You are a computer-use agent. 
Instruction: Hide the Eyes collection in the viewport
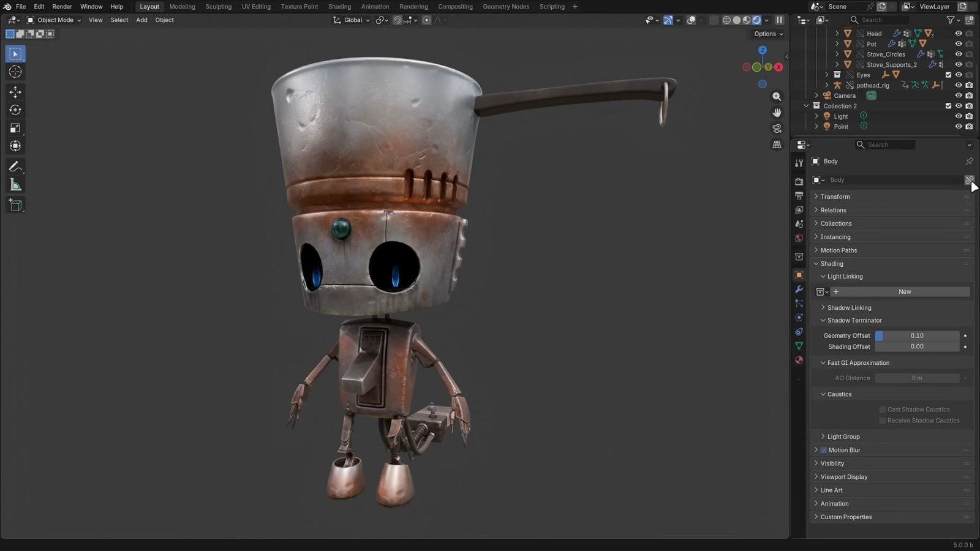click(x=959, y=75)
